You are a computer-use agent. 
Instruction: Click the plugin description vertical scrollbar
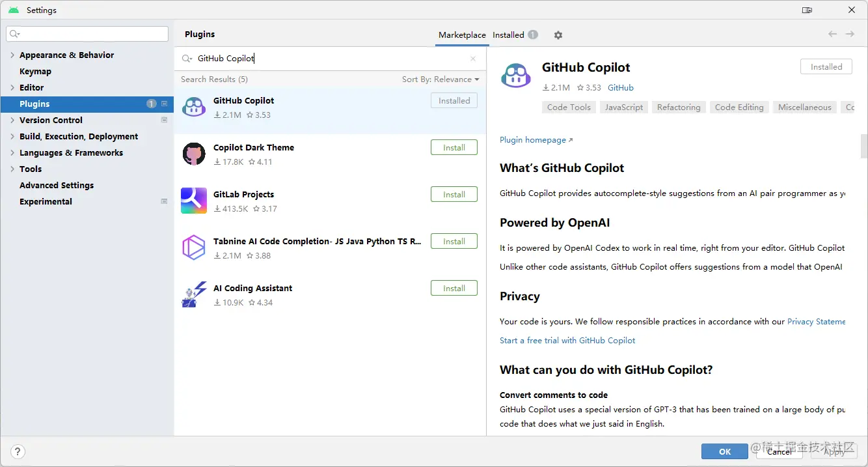tap(864, 146)
